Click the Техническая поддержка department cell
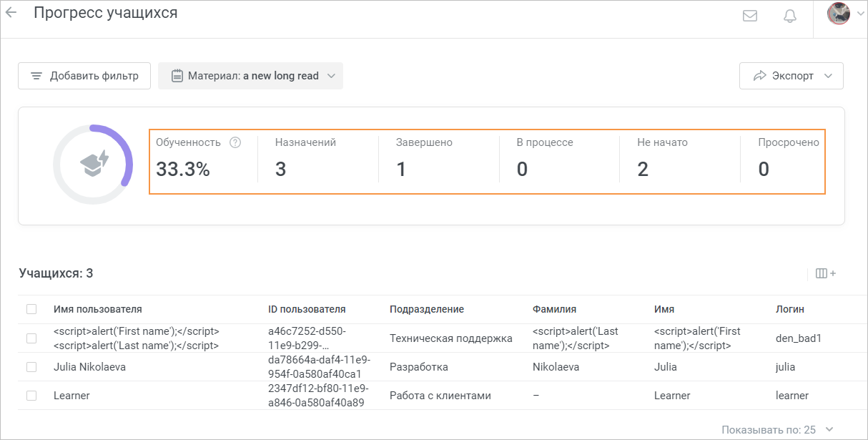Viewport: 868px width, 440px height. pos(451,338)
